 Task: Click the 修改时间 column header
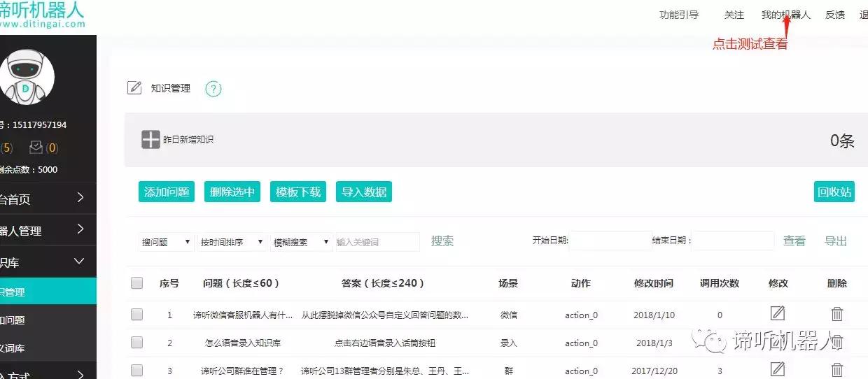click(654, 283)
